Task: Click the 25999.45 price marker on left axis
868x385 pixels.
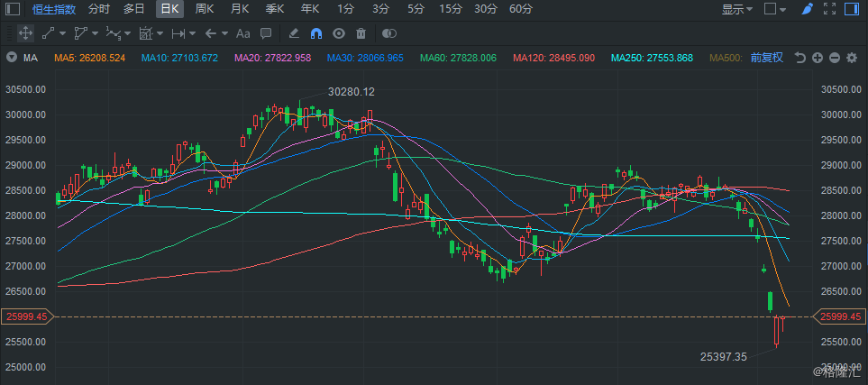Action: 25,316
